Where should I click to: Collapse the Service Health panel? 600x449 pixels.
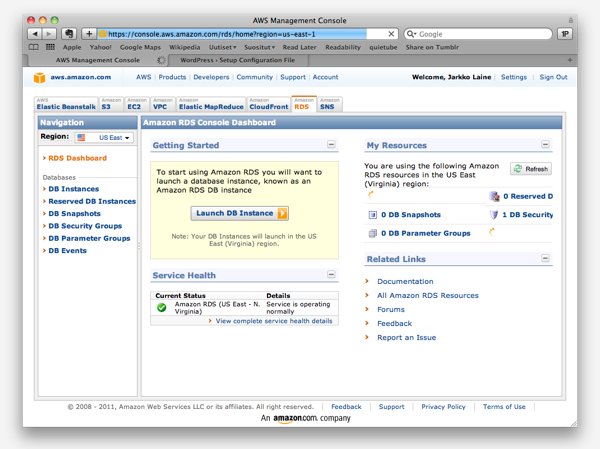click(x=331, y=275)
